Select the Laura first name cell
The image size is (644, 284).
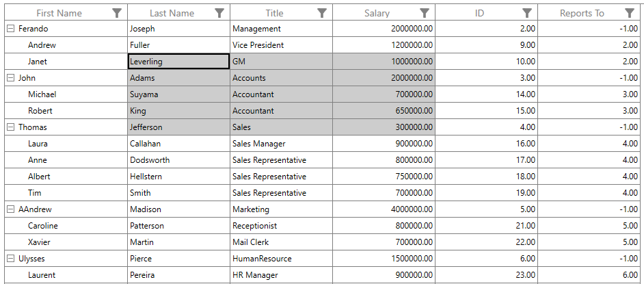[66, 144]
